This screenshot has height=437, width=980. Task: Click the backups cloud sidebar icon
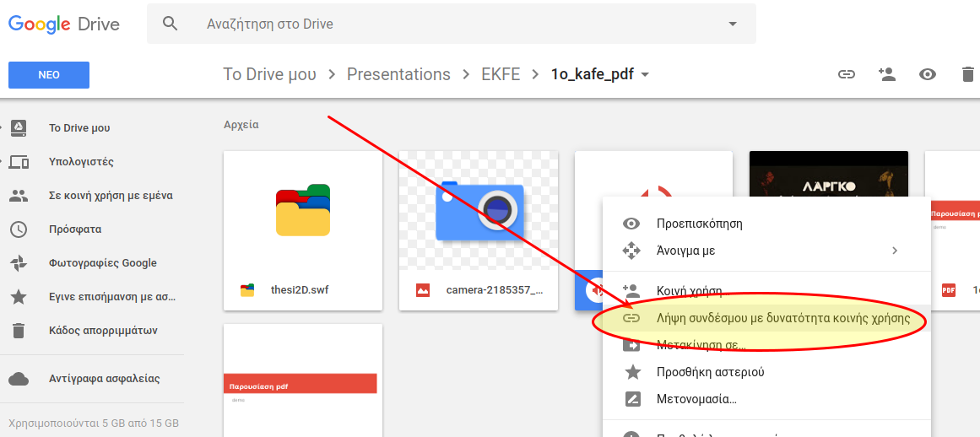click(19, 378)
